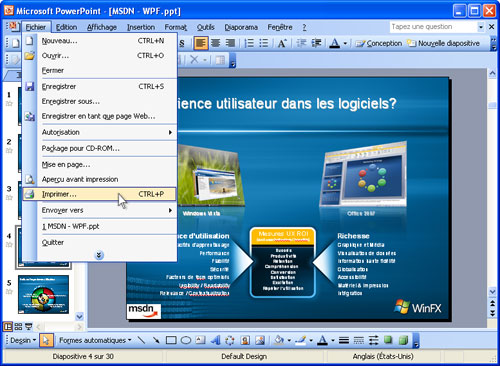Click next slide double-arrow button
Screen dimensions: 500x366
[492, 313]
